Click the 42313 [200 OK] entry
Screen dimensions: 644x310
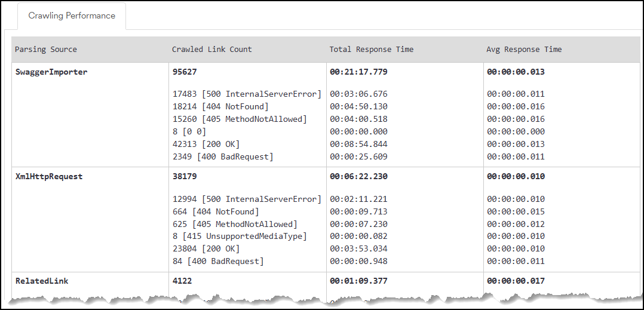tap(206, 145)
